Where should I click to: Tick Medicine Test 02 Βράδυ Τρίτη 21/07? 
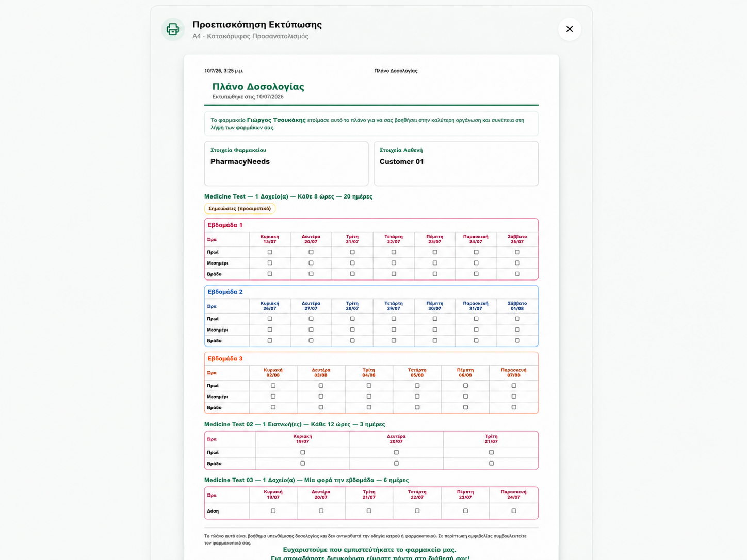491,463
